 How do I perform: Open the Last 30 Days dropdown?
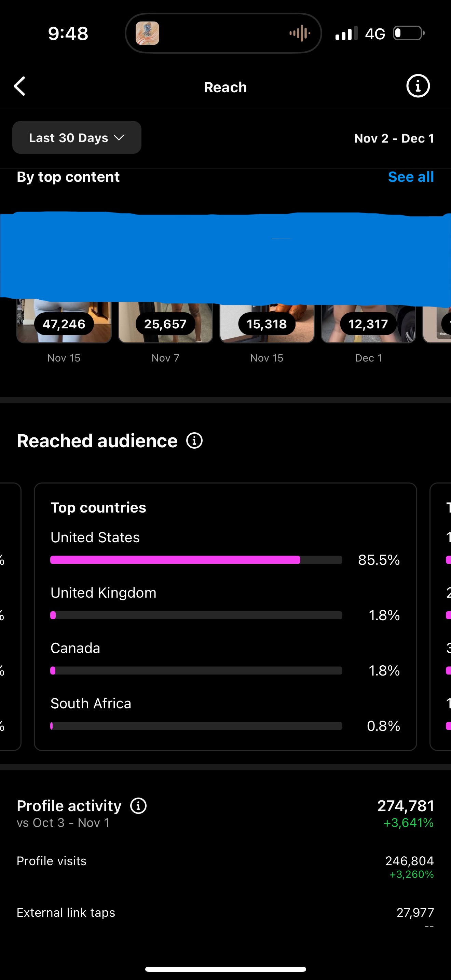point(77,138)
